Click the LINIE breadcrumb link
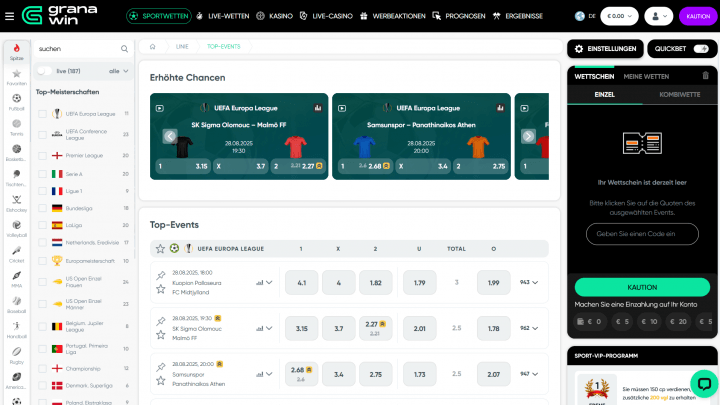 pyautogui.click(x=182, y=46)
